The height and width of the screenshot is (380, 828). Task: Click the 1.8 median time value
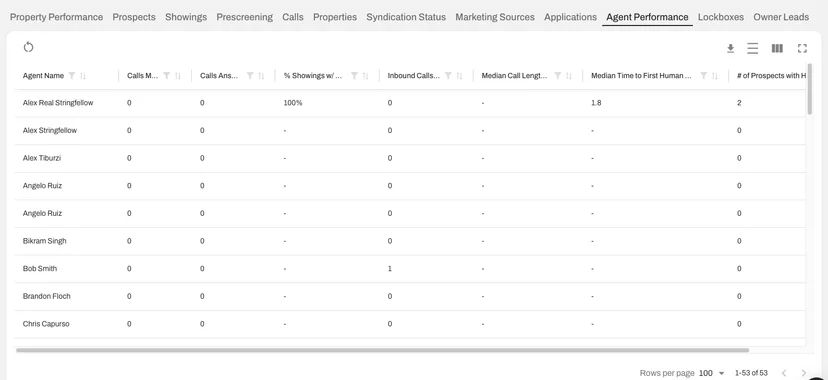click(596, 103)
